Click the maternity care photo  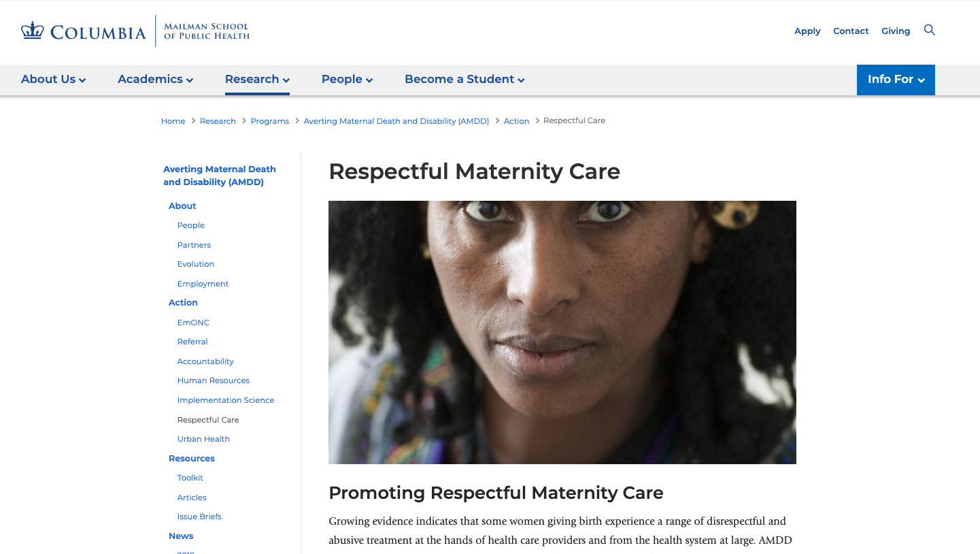pyautogui.click(x=562, y=332)
